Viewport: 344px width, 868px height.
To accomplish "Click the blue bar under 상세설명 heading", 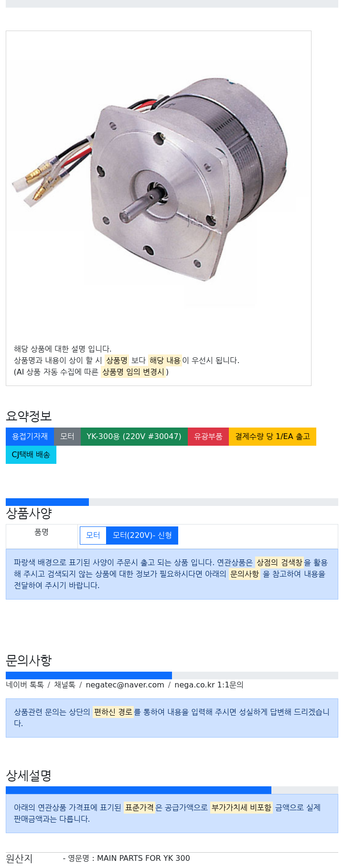I will tap(139, 790).
